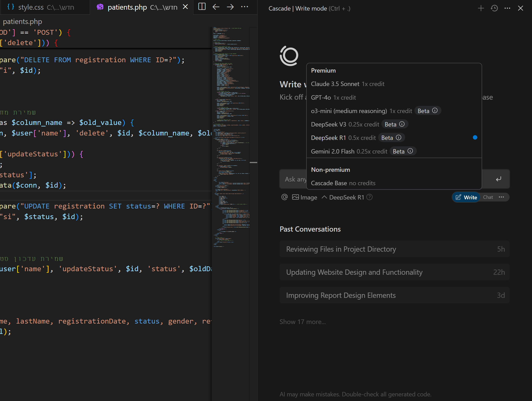Click info icon next to o3-mini Beta
Image resolution: width=532 pixels, height=401 pixels.
pyautogui.click(x=435, y=110)
